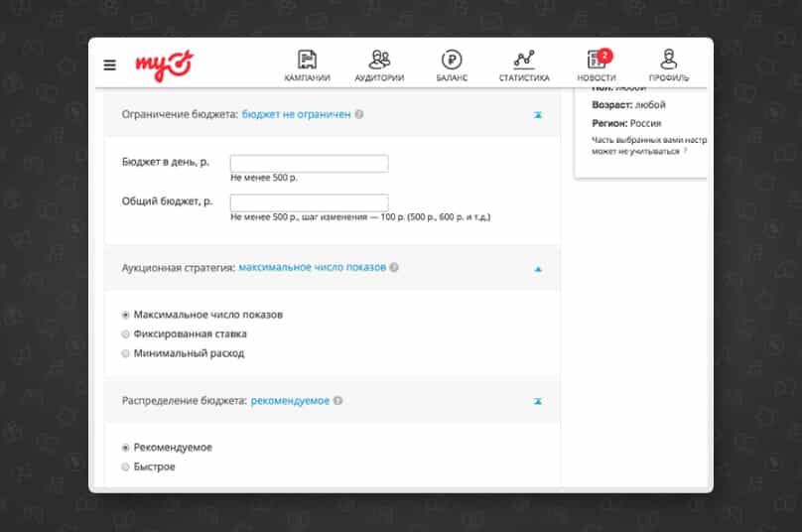Click the Бюджет в день input field
Viewport: 802px width, 532px height.
[x=309, y=163]
